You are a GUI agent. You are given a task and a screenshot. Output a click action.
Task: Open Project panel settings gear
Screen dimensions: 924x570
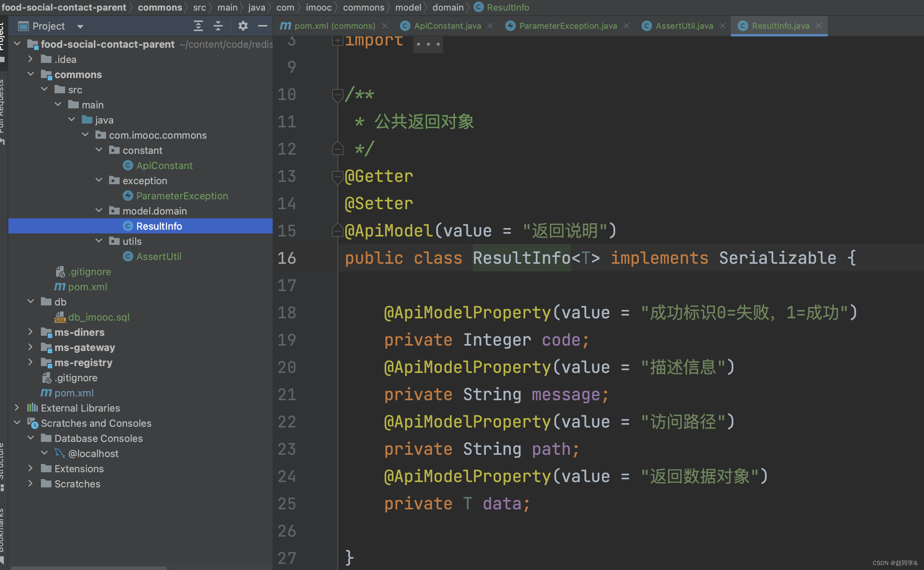click(x=243, y=26)
